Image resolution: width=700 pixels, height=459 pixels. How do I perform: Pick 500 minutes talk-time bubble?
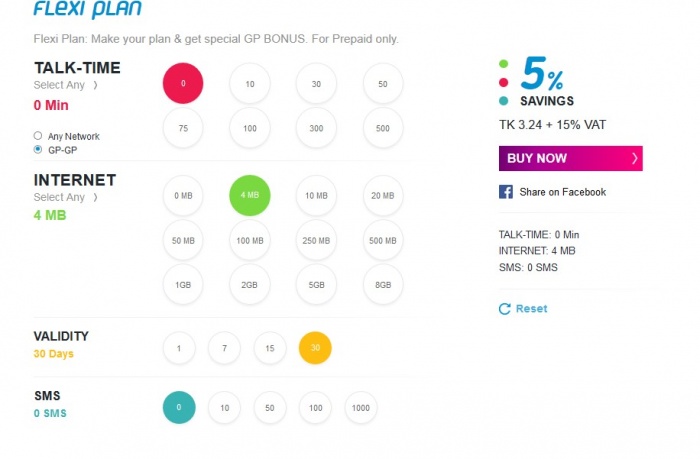(x=382, y=129)
